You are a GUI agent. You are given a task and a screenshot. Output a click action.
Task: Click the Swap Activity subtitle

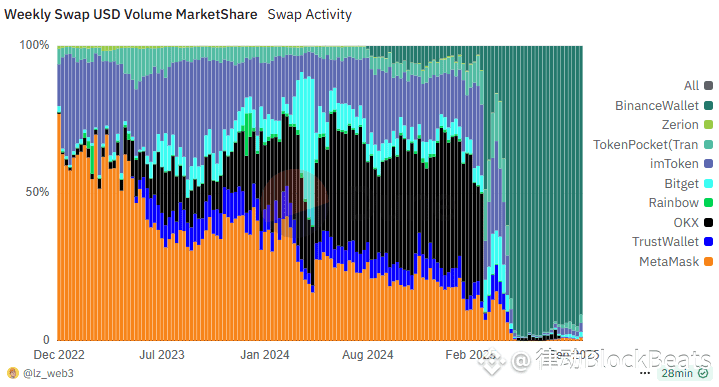310,14
